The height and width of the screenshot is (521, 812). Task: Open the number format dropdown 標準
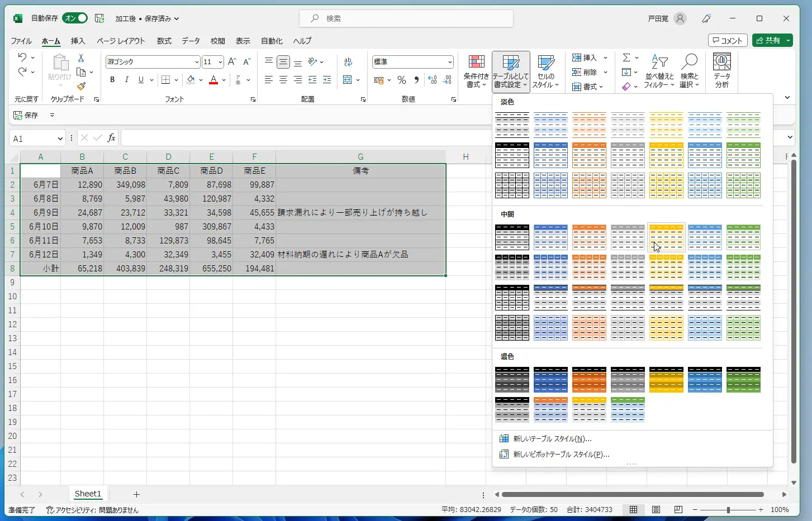coord(450,62)
